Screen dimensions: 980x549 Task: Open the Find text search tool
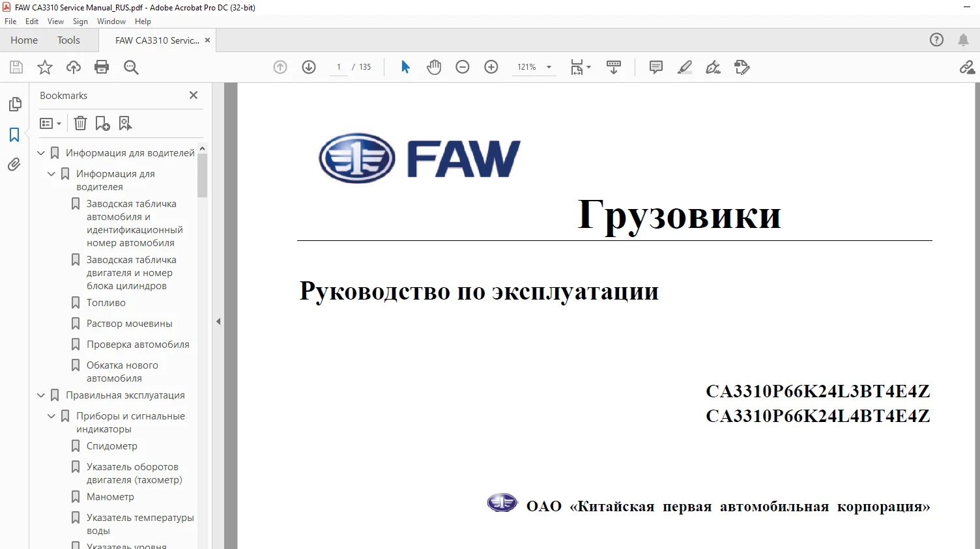pyautogui.click(x=131, y=67)
